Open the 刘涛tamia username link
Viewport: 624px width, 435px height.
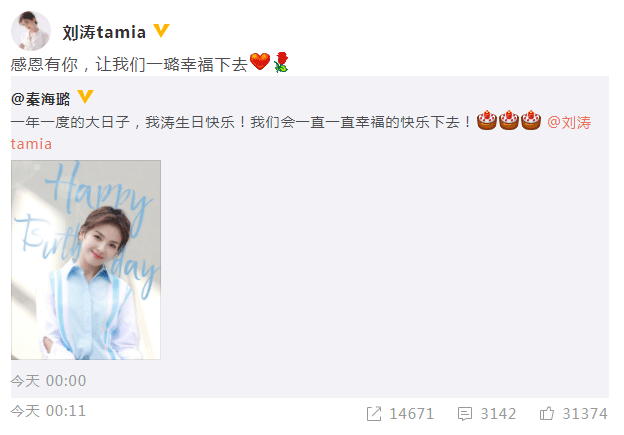point(104,32)
